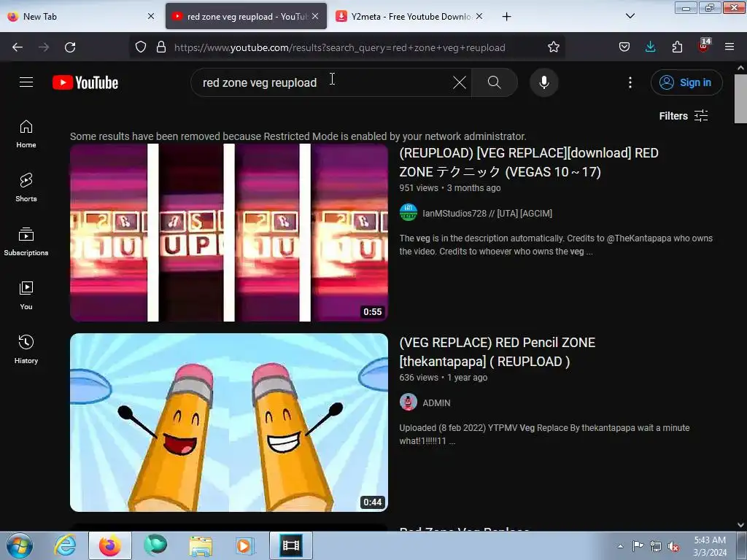The height and width of the screenshot is (560, 747).
Task: Click the "636 views • 1 year ago" text
Action: pos(443,378)
